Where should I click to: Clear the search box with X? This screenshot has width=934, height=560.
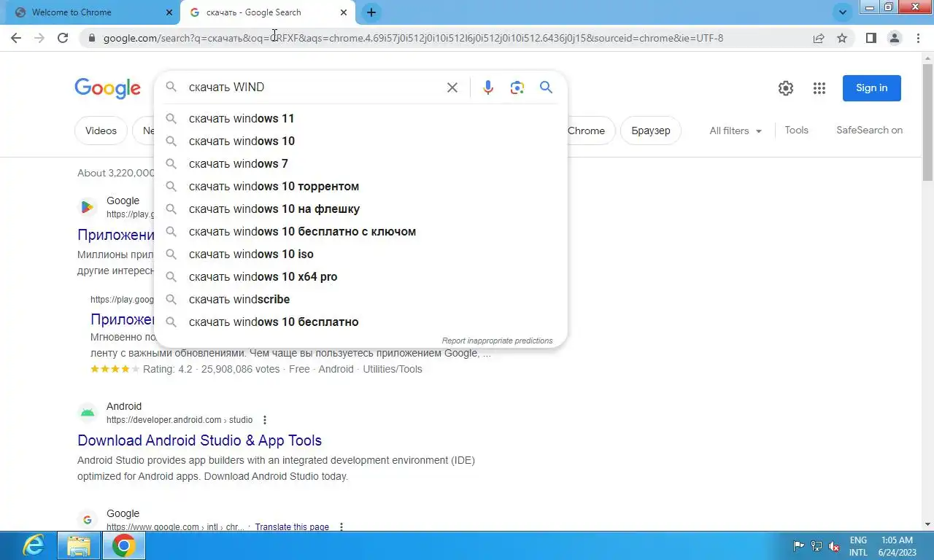[x=452, y=87]
